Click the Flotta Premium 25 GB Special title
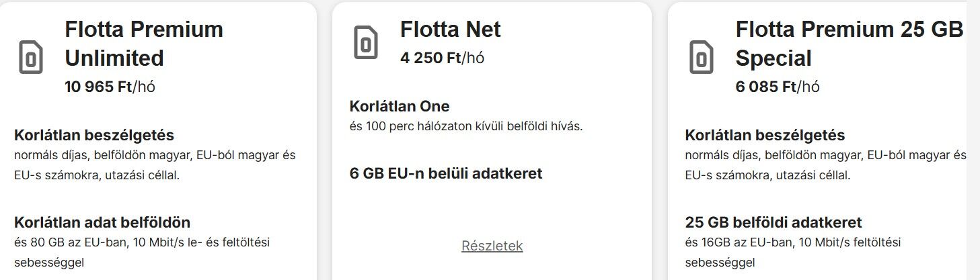The image size is (980, 280). (850, 44)
